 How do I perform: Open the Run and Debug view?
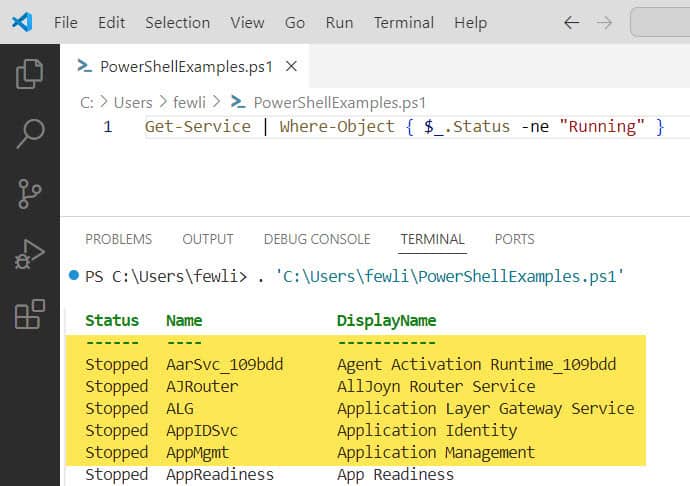click(x=29, y=254)
